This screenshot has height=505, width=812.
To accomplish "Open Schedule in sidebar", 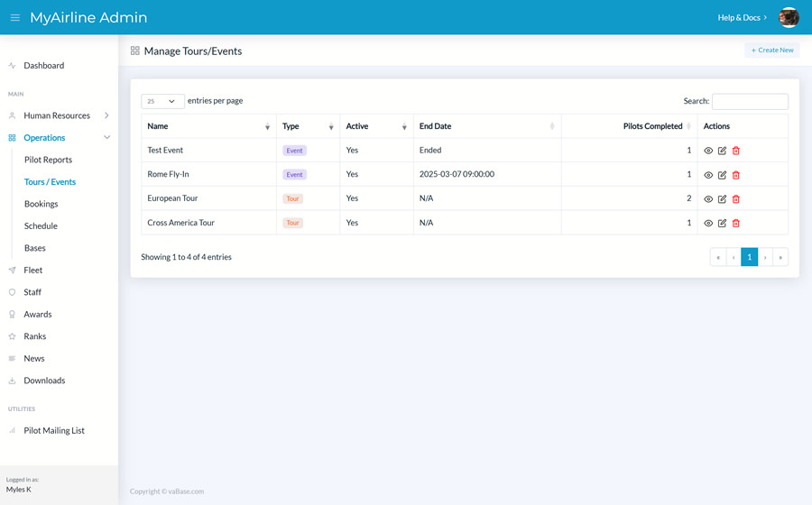I will click(x=41, y=226).
